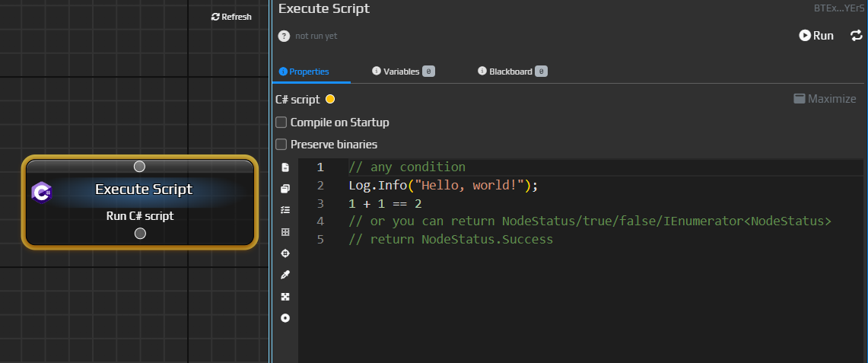Click the file icon in editor sidebar
The image size is (868, 363).
tap(285, 167)
